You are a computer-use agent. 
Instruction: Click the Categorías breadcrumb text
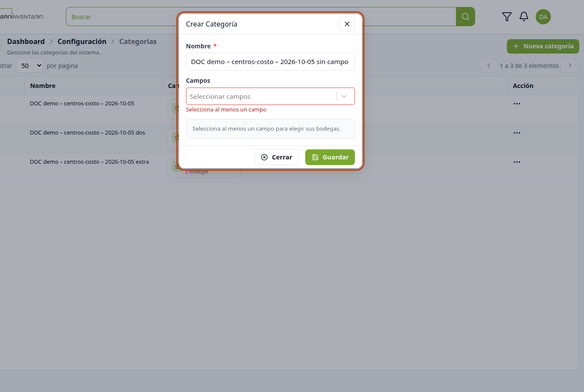pyautogui.click(x=138, y=41)
